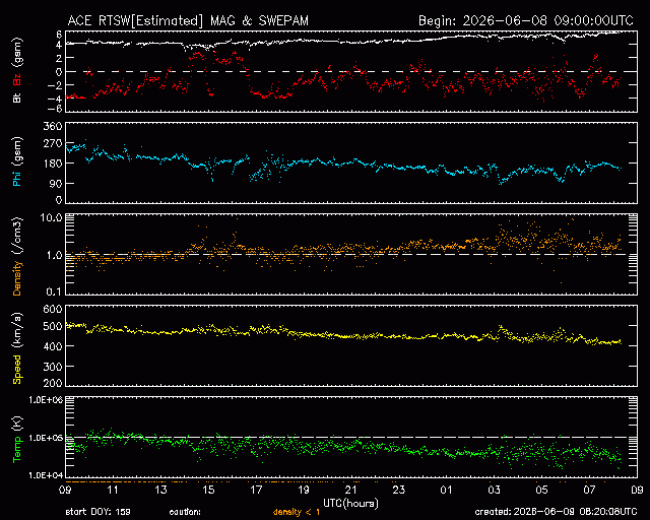
Task: Select the hour '13' label on the time axis
Action: (161, 490)
